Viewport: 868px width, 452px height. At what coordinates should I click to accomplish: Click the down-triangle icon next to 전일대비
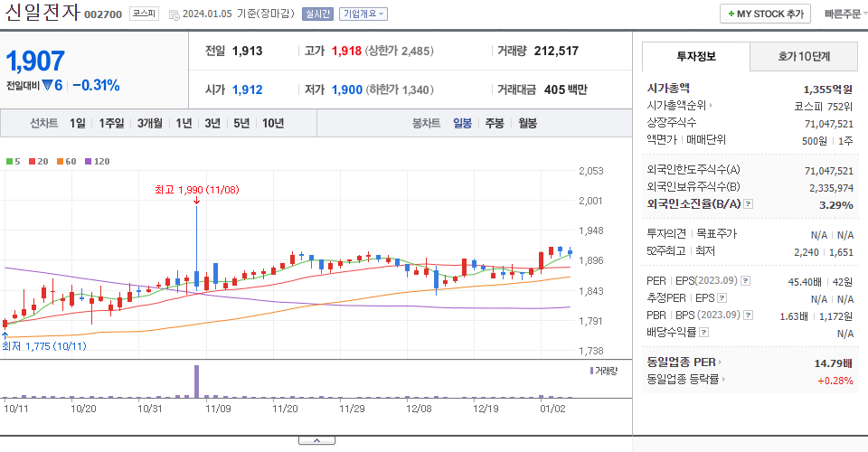pos(47,85)
